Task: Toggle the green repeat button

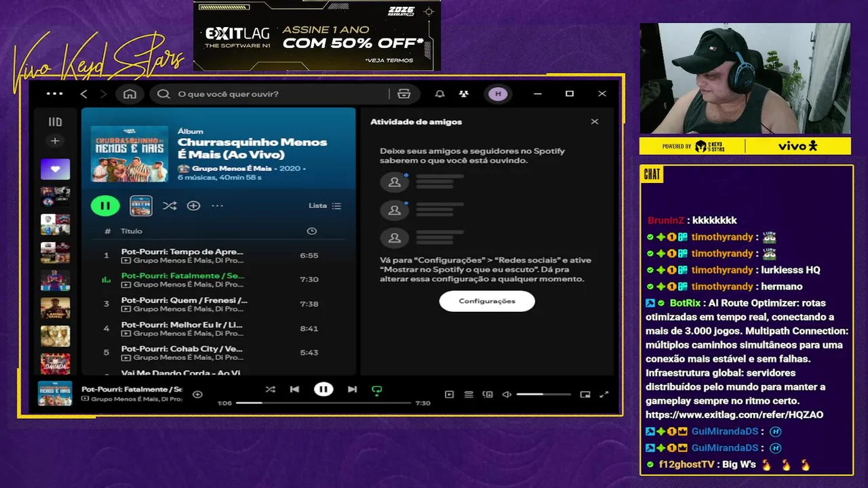Action: coord(376,390)
